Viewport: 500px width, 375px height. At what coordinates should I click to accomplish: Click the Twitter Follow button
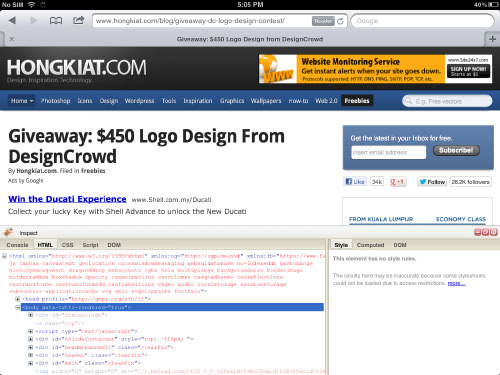[432, 182]
